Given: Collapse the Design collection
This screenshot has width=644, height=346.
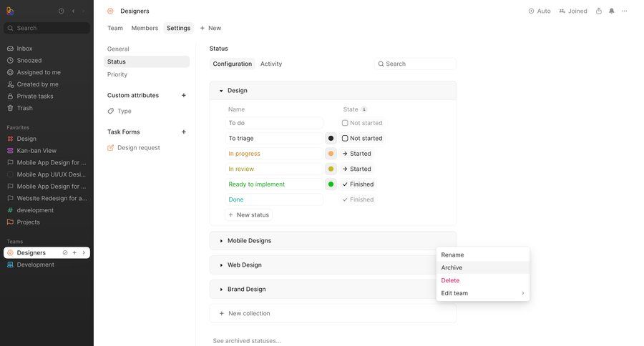Looking at the screenshot, I should point(221,91).
